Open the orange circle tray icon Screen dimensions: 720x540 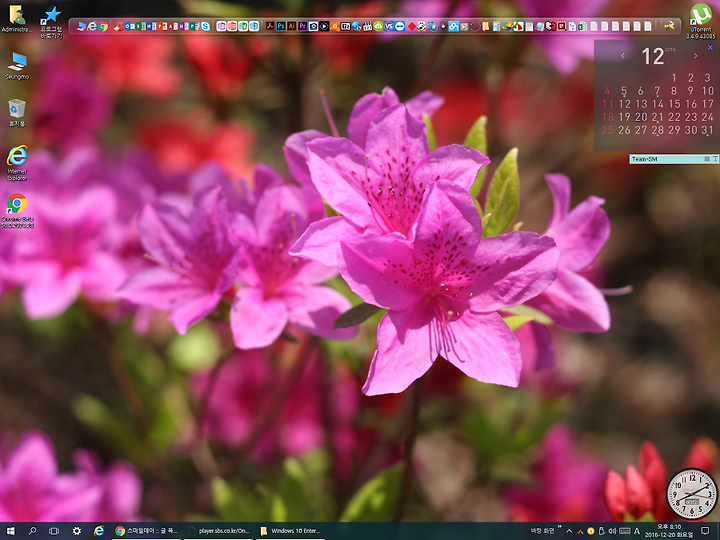point(591,531)
